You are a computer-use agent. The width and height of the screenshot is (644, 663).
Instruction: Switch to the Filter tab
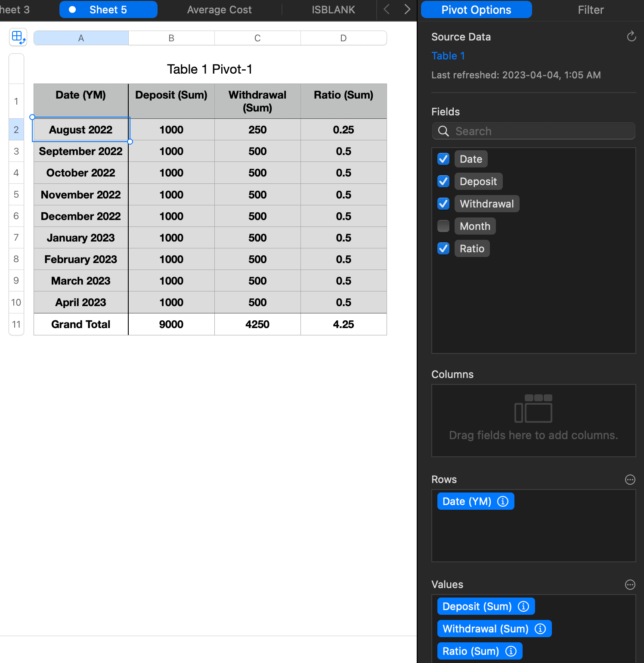coord(590,9)
